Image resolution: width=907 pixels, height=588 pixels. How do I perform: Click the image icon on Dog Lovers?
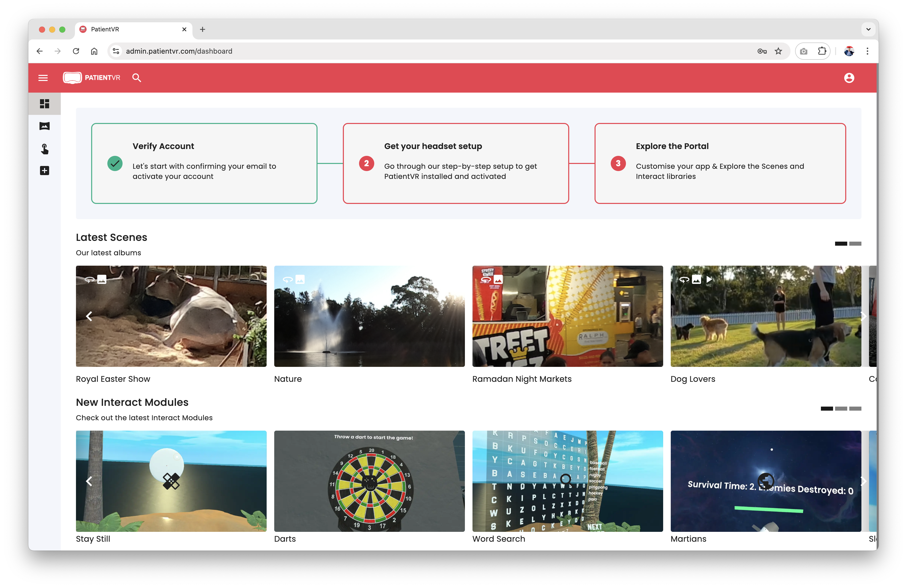(697, 280)
